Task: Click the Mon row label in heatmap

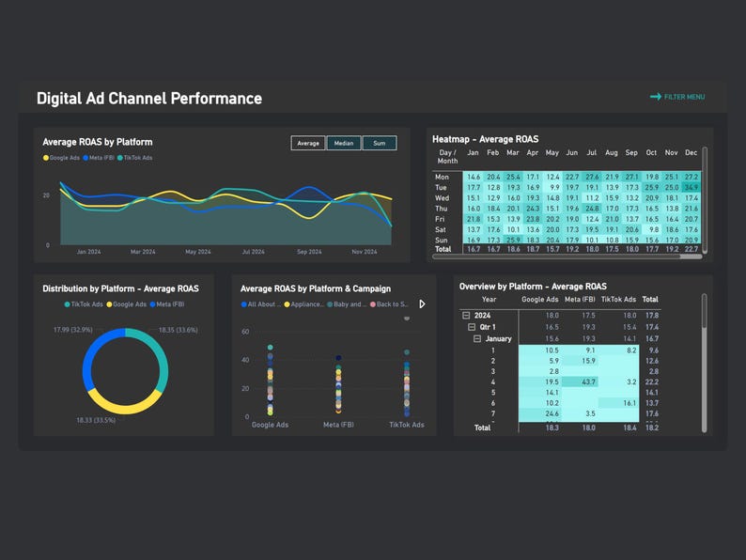Action: tap(442, 177)
